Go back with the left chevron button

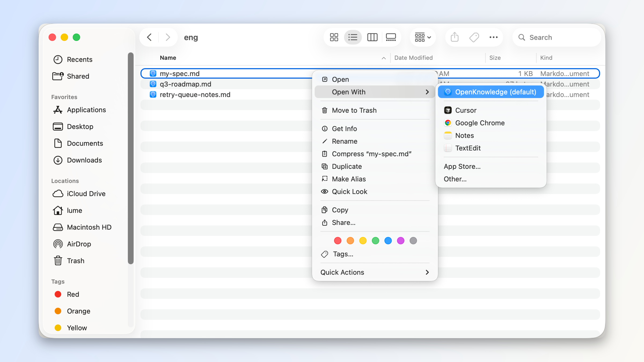click(x=149, y=37)
